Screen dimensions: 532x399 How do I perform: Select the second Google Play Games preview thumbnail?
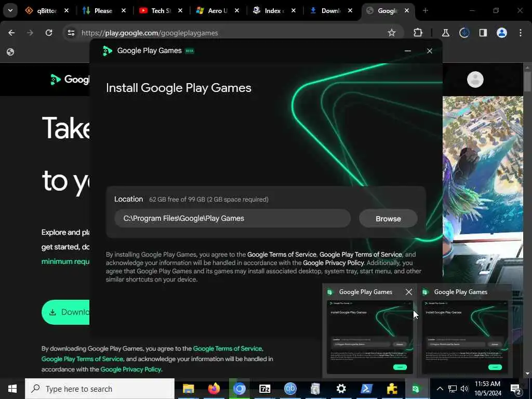tap(464, 337)
